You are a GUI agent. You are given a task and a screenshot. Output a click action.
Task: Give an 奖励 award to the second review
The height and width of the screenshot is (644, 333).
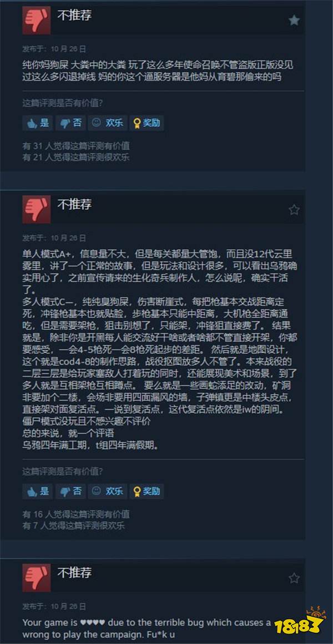147,491
